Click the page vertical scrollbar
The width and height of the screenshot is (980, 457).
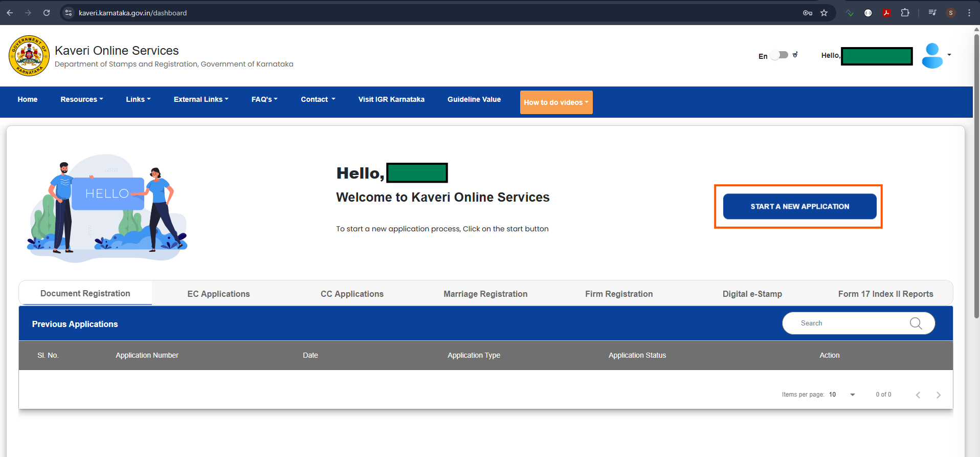coord(976,177)
